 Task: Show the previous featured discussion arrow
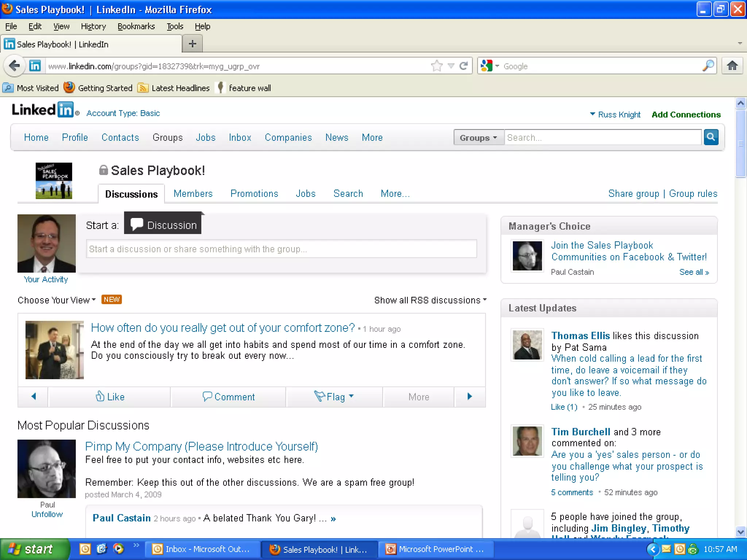34,397
